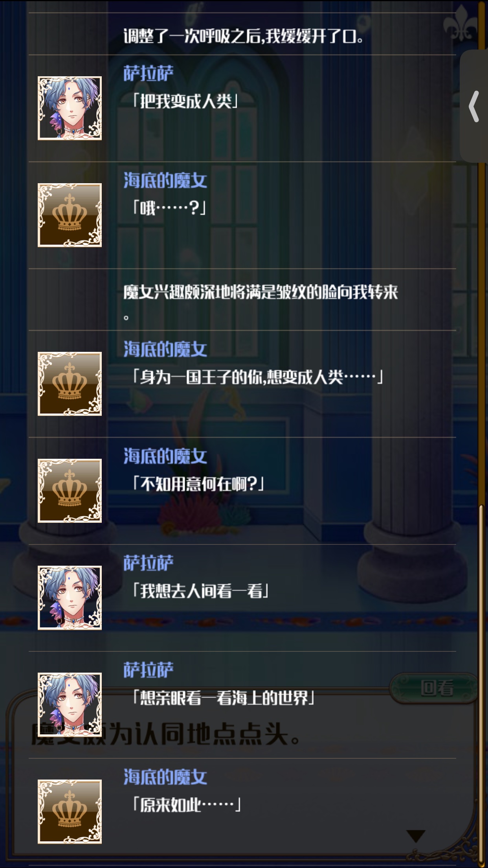Tap Sarasa's portrait beside 「我想去人间看一看」
The image size is (488, 868).
[70, 598]
